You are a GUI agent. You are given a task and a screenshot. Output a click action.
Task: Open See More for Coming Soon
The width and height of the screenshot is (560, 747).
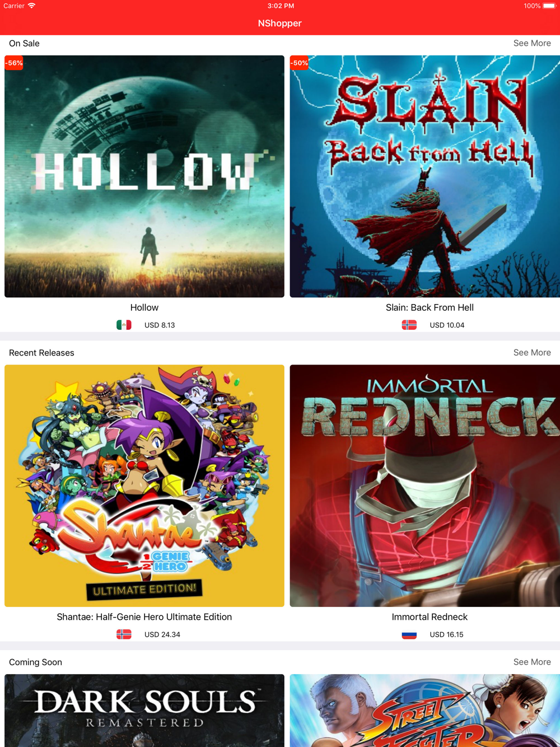[532, 662]
